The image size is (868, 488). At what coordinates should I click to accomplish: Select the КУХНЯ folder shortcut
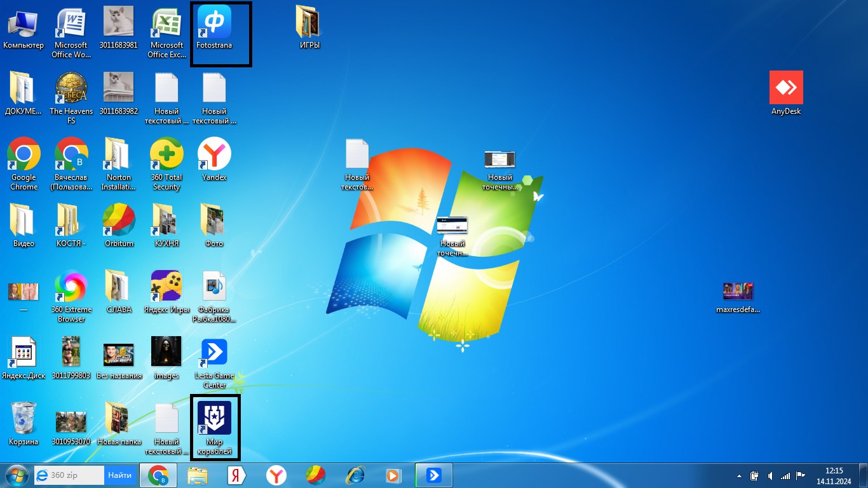[166, 226]
